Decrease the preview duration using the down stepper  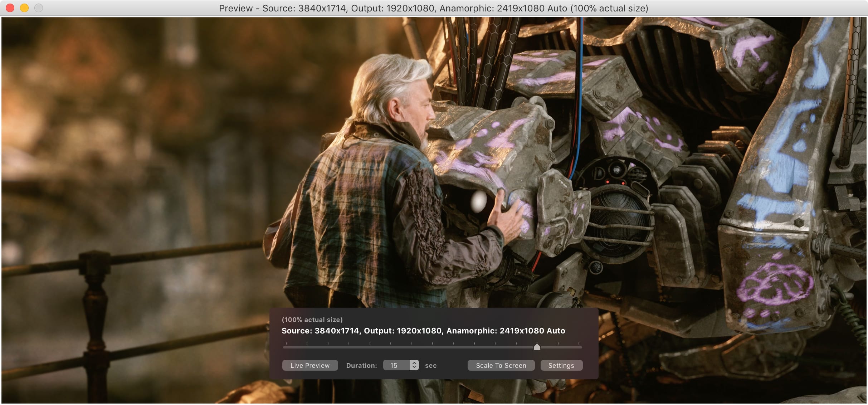(x=415, y=368)
